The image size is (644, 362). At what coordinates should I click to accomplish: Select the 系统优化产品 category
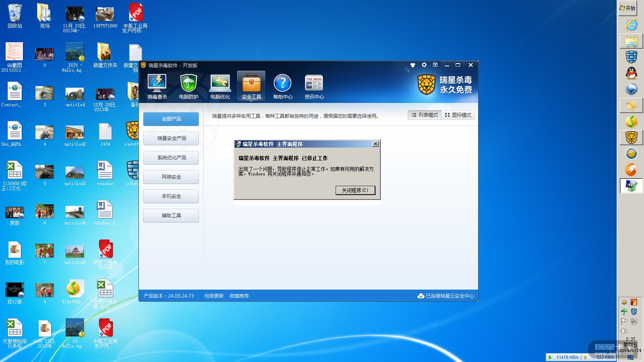[171, 158]
